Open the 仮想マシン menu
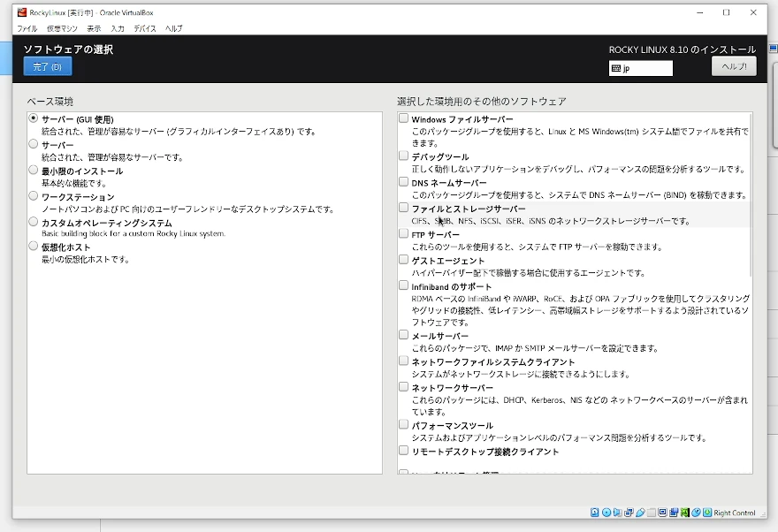 62,29
